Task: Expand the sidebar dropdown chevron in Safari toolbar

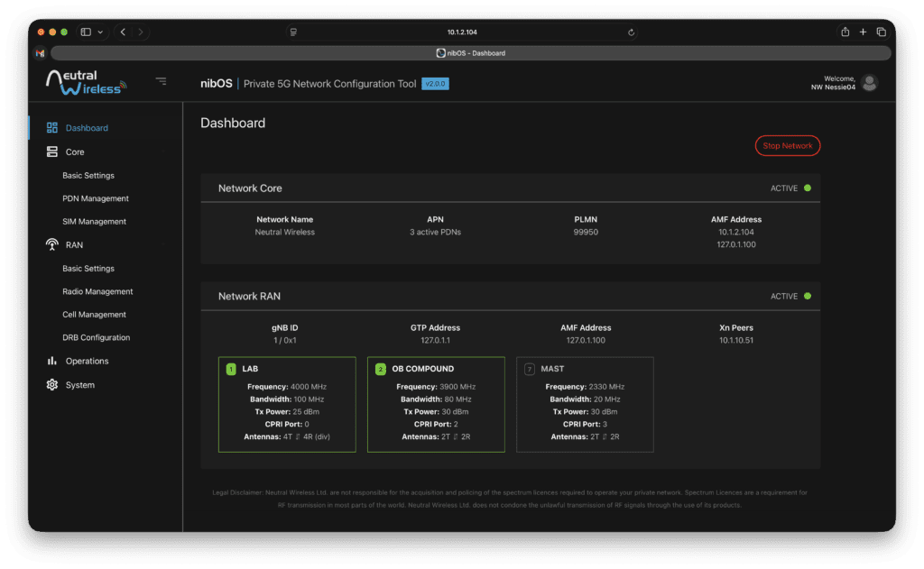Action: coord(100,32)
